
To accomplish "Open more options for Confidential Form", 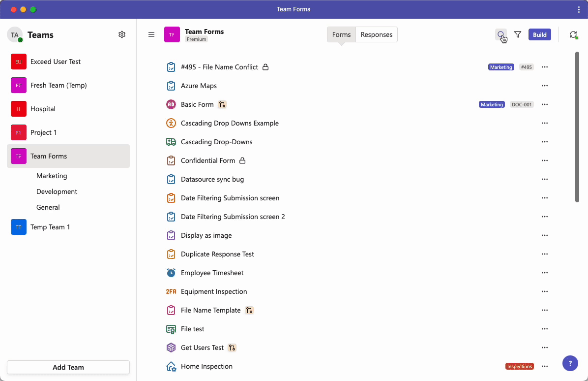I will tap(545, 160).
